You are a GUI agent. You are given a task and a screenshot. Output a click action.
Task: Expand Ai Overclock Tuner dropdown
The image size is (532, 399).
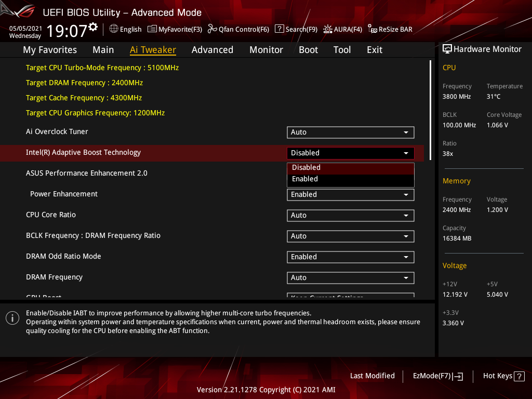tap(351, 132)
